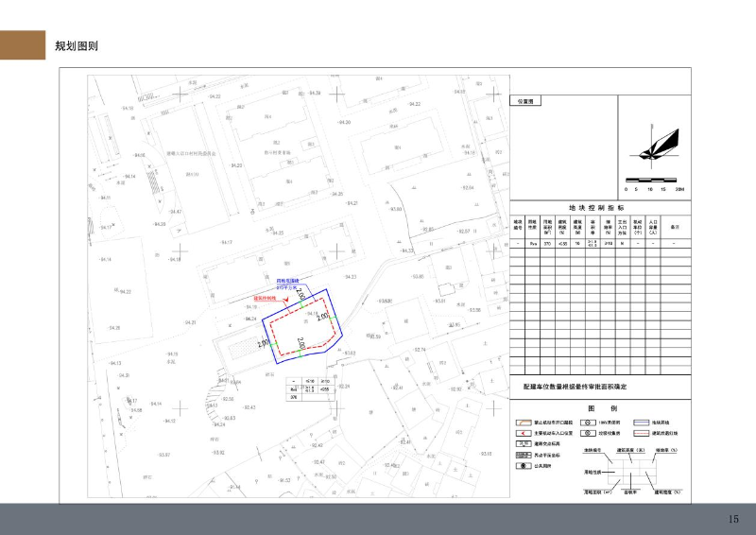The height and width of the screenshot is (535, 756).
Task: Click the garbage collection point legend symbol
Action: pos(587,433)
